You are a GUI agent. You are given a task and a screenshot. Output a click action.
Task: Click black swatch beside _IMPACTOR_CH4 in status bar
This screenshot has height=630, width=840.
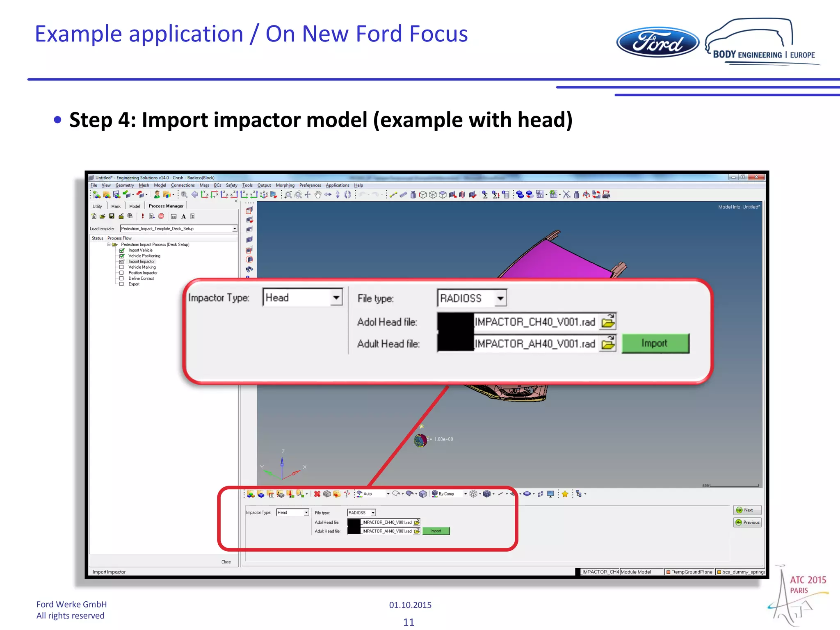(x=578, y=572)
